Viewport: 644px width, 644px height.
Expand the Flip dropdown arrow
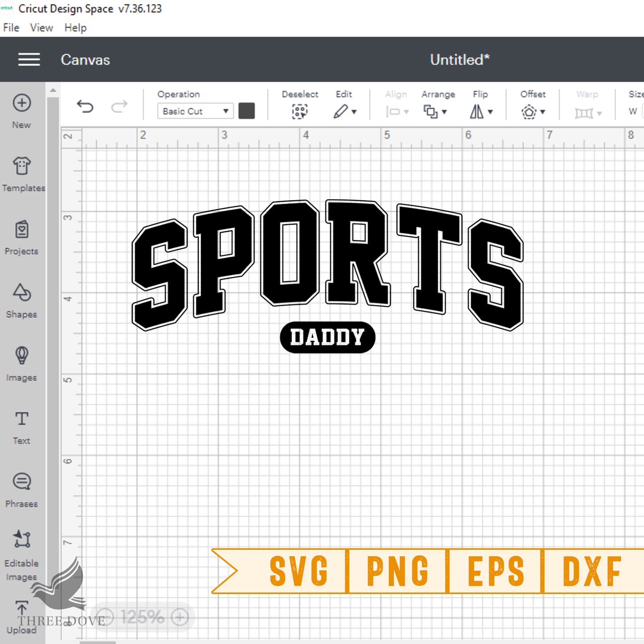pyautogui.click(x=490, y=112)
